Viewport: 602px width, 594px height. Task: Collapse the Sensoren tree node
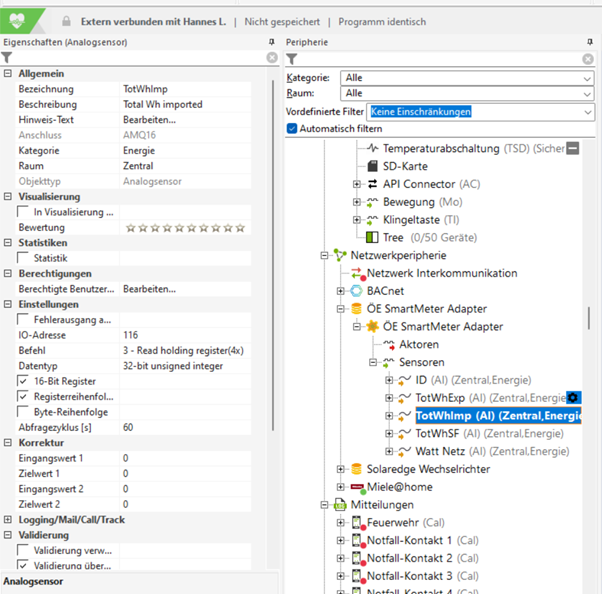click(372, 362)
